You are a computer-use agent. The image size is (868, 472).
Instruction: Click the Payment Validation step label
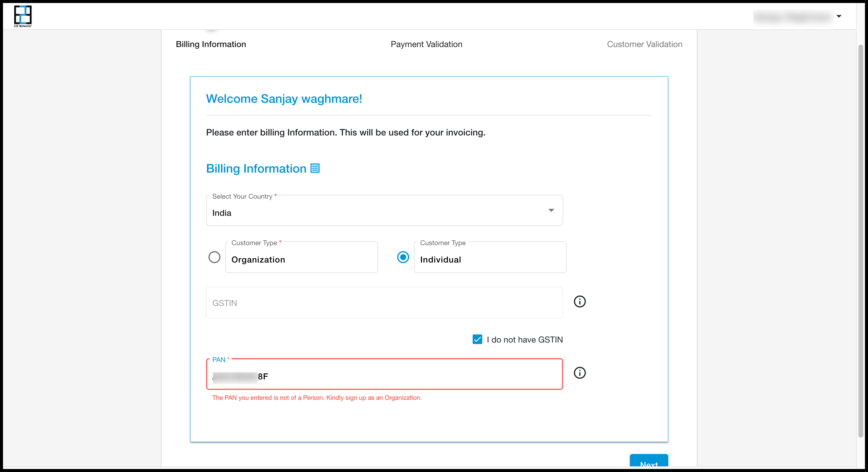pos(426,44)
